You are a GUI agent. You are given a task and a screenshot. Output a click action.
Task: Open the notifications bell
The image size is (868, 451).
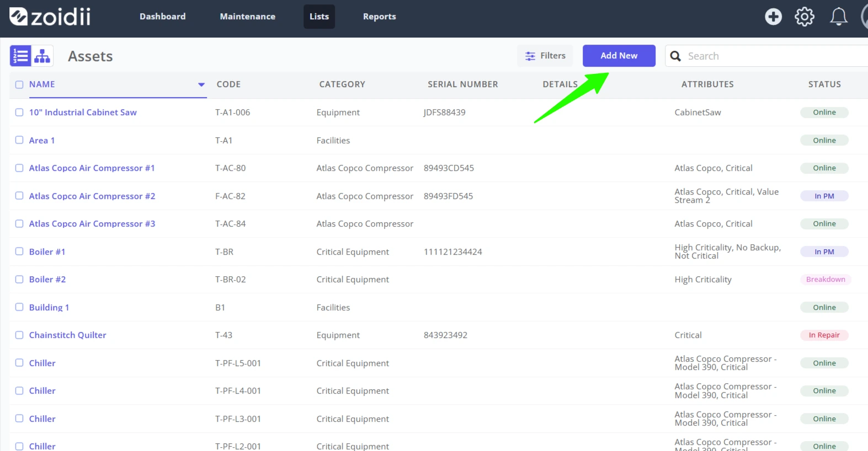839,17
